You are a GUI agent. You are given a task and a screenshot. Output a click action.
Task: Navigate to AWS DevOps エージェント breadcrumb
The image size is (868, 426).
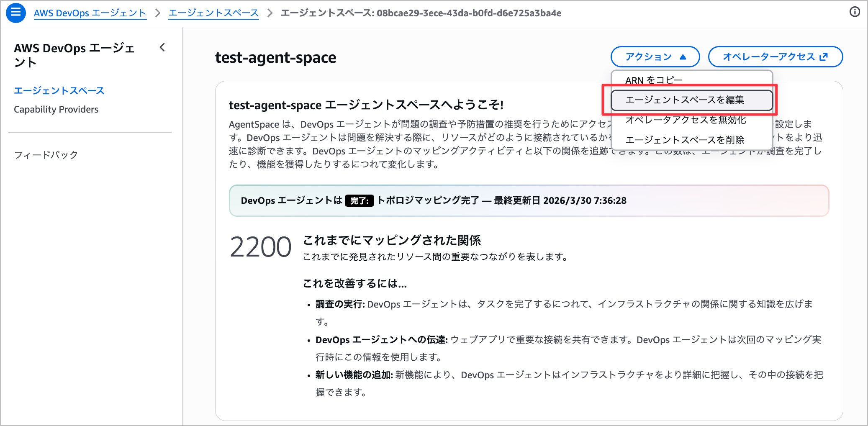click(90, 13)
